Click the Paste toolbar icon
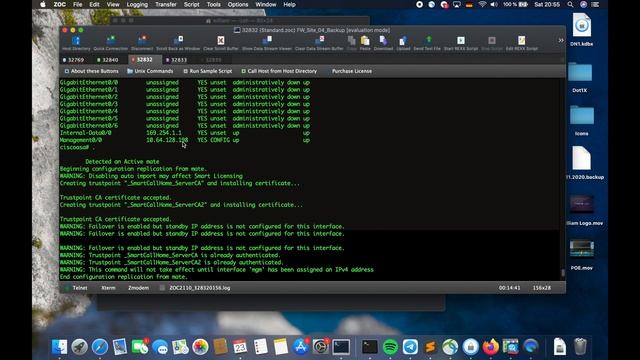Screen dimensions: 640x360 coord(365,43)
